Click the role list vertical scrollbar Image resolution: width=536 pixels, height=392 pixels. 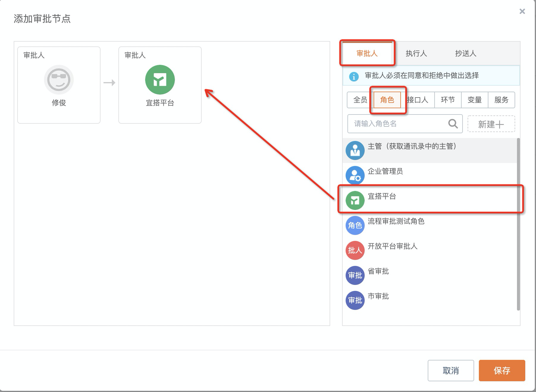click(518, 224)
